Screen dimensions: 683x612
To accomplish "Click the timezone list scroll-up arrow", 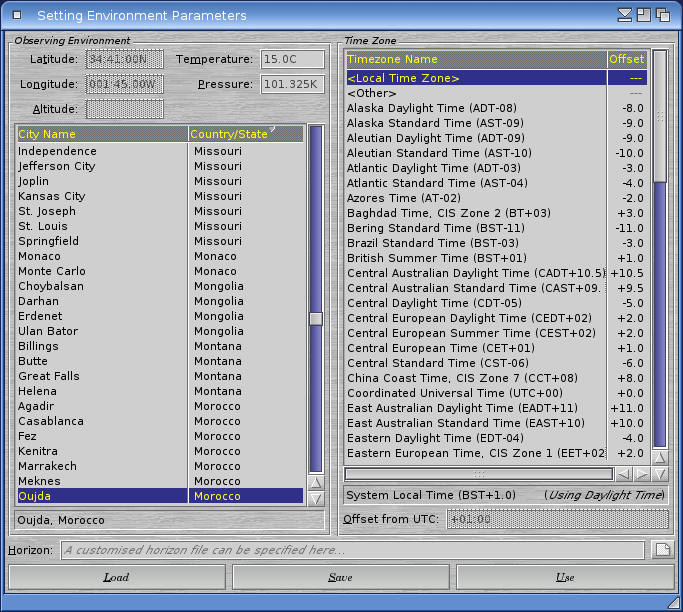I will (659, 456).
